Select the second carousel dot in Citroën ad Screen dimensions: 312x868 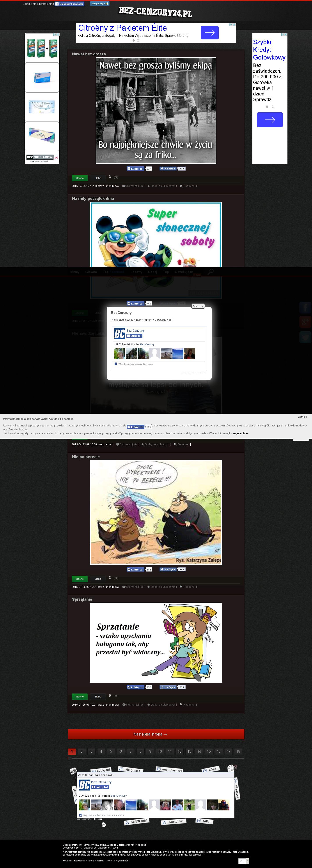click(138, 40)
